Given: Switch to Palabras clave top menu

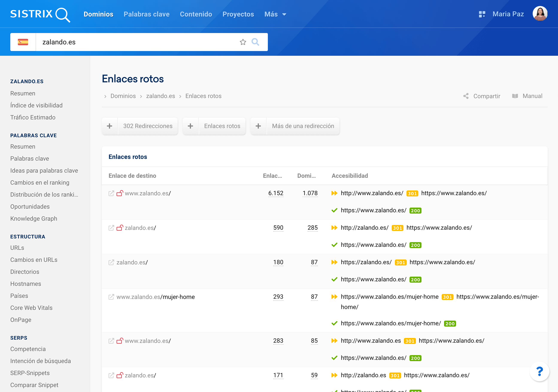Looking at the screenshot, I should click(147, 14).
